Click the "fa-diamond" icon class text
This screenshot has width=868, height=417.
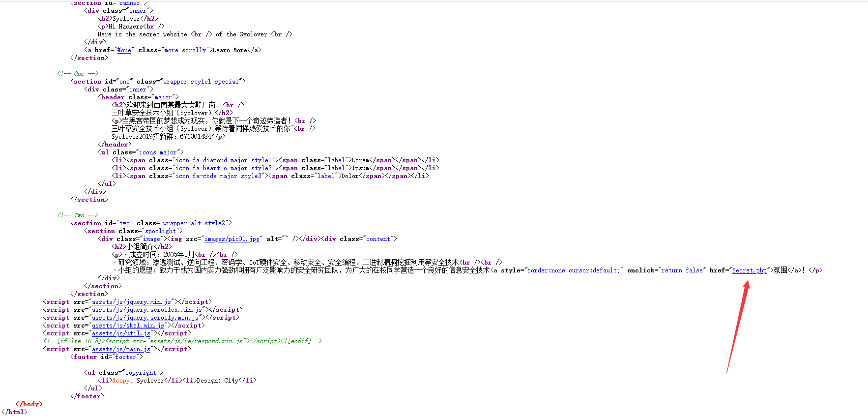pos(210,160)
